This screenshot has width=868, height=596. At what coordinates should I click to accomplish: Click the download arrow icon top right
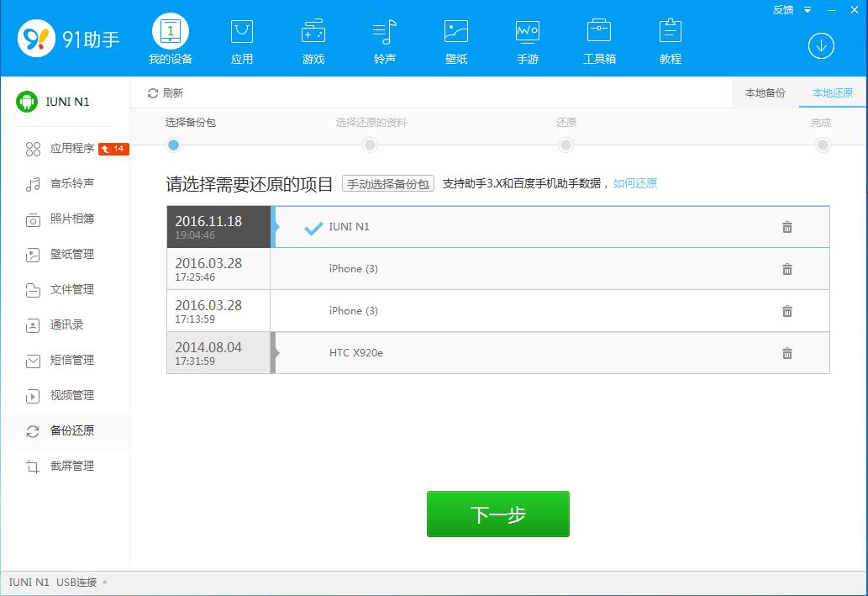pyautogui.click(x=821, y=46)
